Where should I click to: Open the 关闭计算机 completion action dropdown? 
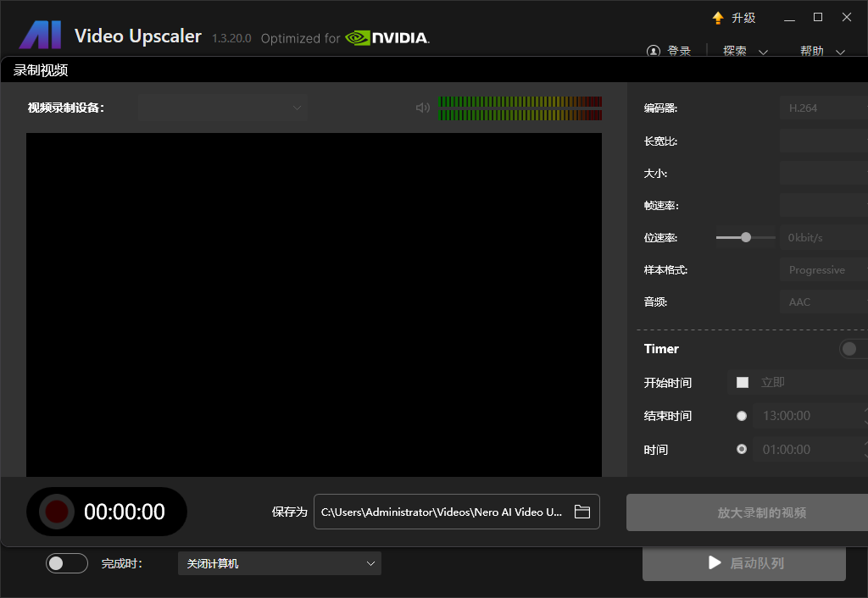click(x=280, y=563)
